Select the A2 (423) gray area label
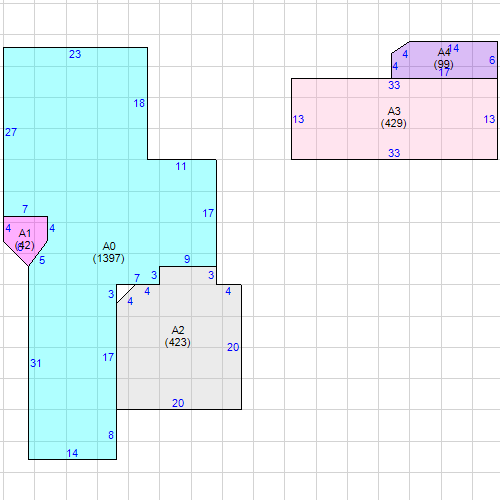500x500 pixels. tap(178, 336)
